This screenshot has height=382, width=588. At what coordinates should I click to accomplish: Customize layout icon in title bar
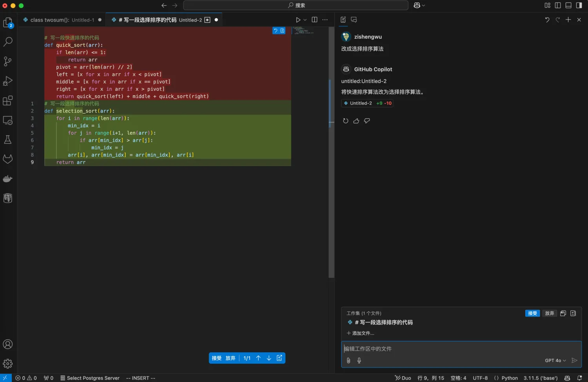click(x=548, y=5)
